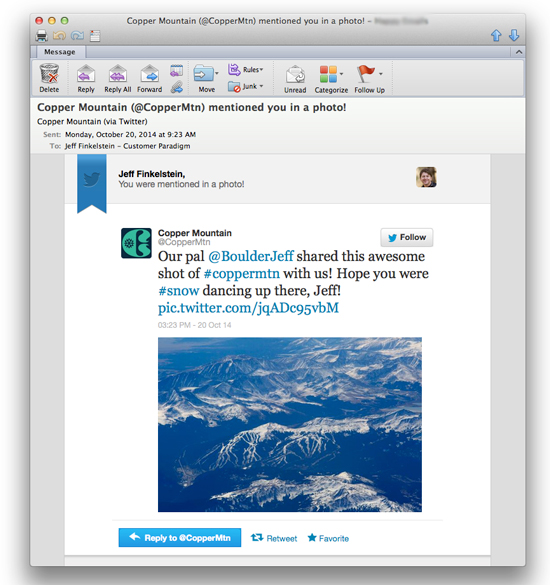Open the aerial mountain photo
The height and width of the screenshot is (585, 550).
point(290,425)
